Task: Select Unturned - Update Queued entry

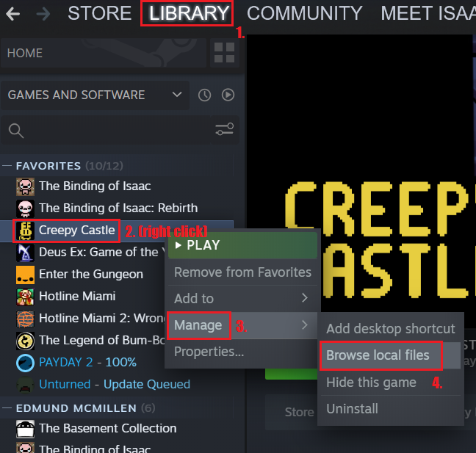Action: click(115, 385)
